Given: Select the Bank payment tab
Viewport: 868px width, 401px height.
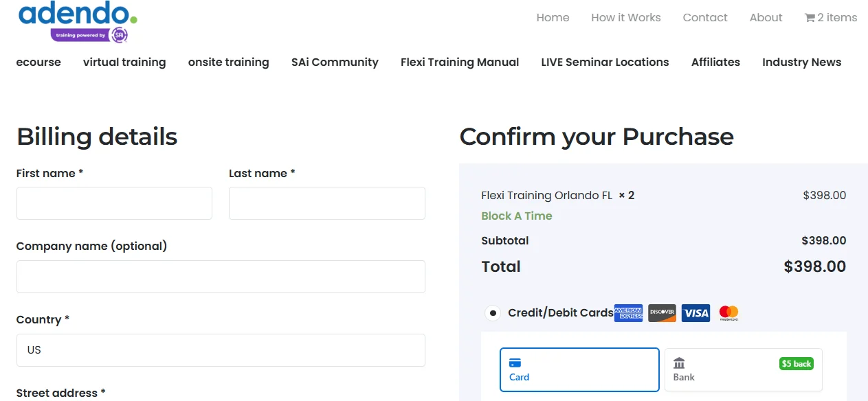Looking at the screenshot, I should (x=743, y=369).
